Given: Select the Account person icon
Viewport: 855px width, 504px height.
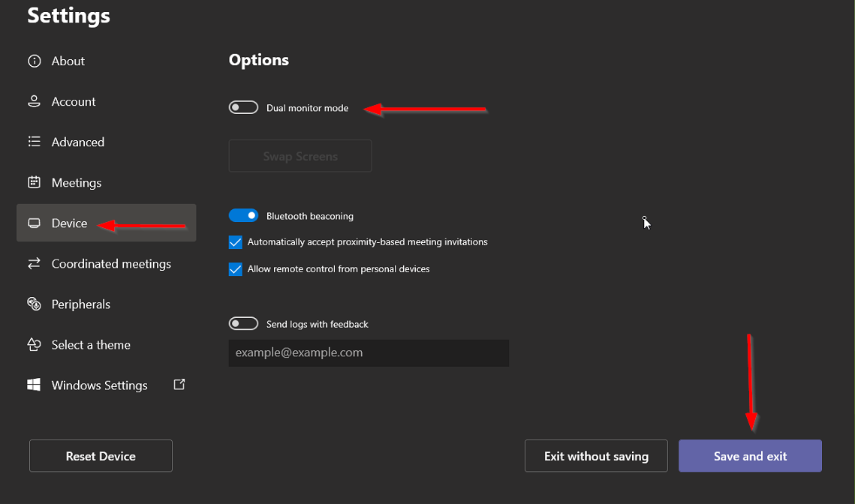Looking at the screenshot, I should tap(35, 101).
